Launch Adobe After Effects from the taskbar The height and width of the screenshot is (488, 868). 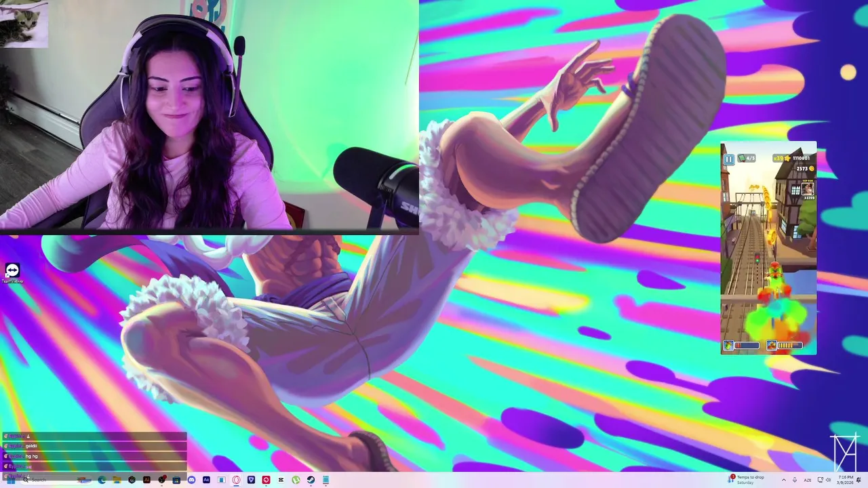pos(206,480)
